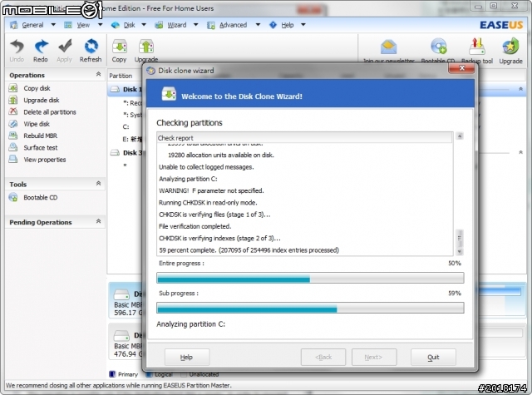Click the Refresh toolbar icon

(91, 47)
